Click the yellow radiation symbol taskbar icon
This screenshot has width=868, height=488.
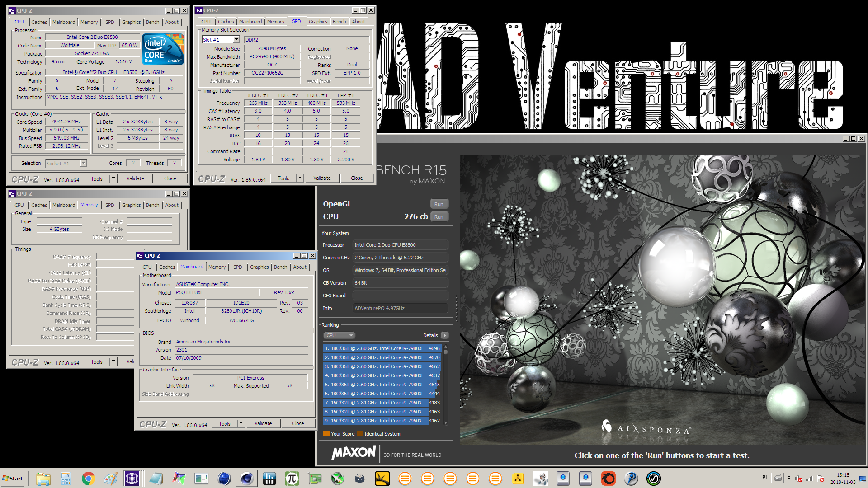click(x=518, y=479)
